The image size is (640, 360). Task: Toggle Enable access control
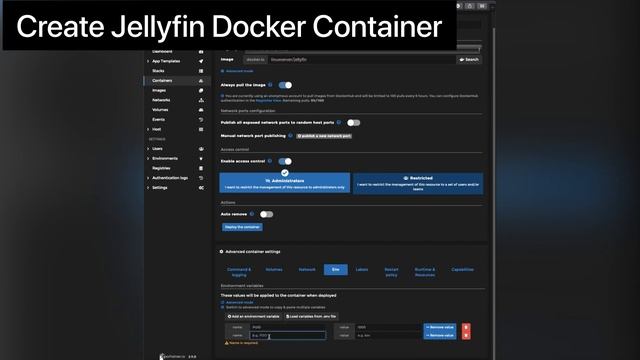coord(285,161)
